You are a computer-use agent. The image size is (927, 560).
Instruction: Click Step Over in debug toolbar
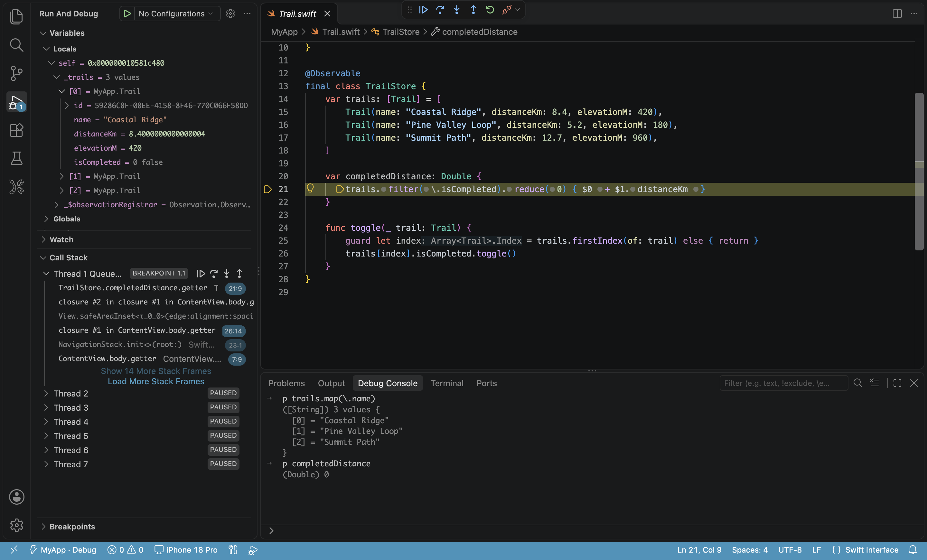pyautogui.click(x=440, y=10)
